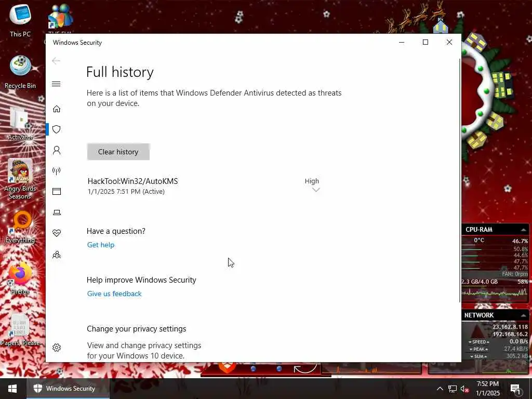Collapse the CPU-RAM gadget arrow
This screenshot has width=532, height=399.
click(x=524, y=230)
